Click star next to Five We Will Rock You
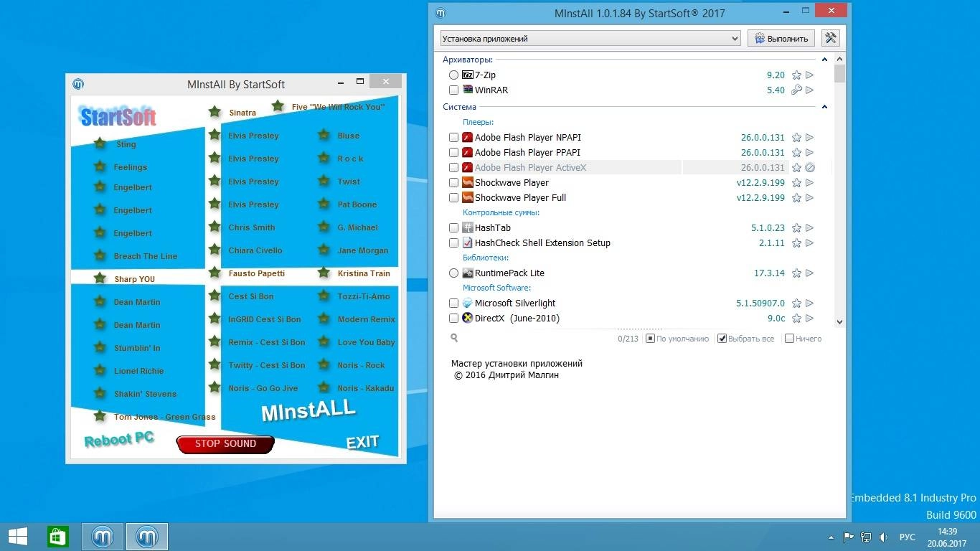Screen dimensions: 980x551 [x=278, y=106]
